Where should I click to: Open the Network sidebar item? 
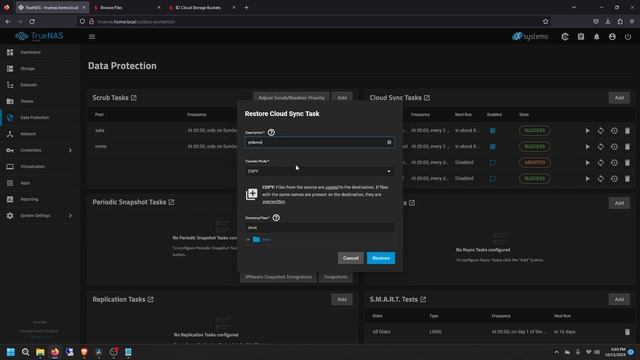[28, 134]
